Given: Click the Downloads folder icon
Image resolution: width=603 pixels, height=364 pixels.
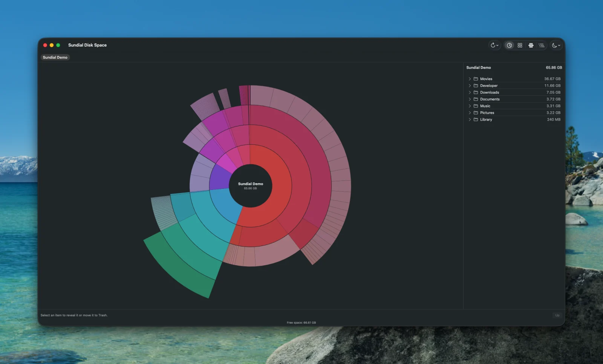Looking at the screenshot, I should (476, 92).
